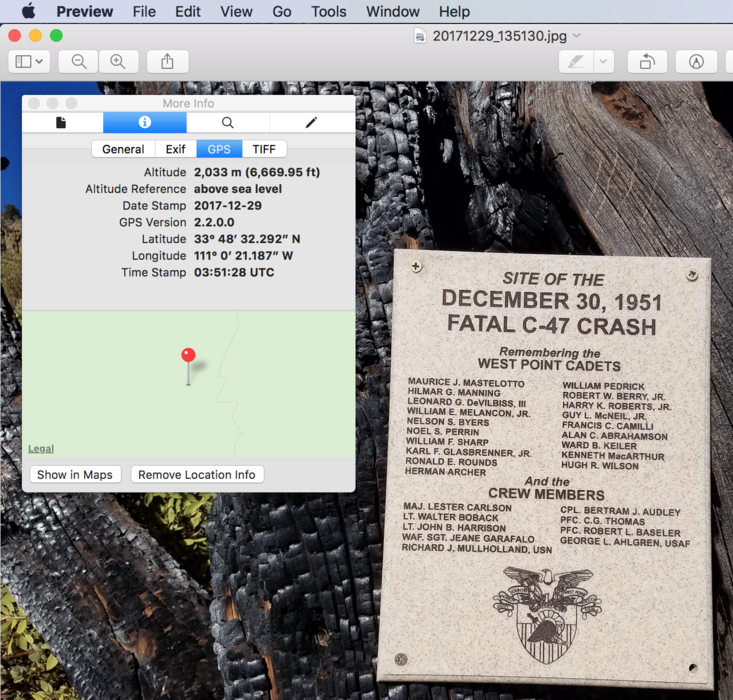Open the Annotations pencil inspector tab

click(x=311, y=123)
